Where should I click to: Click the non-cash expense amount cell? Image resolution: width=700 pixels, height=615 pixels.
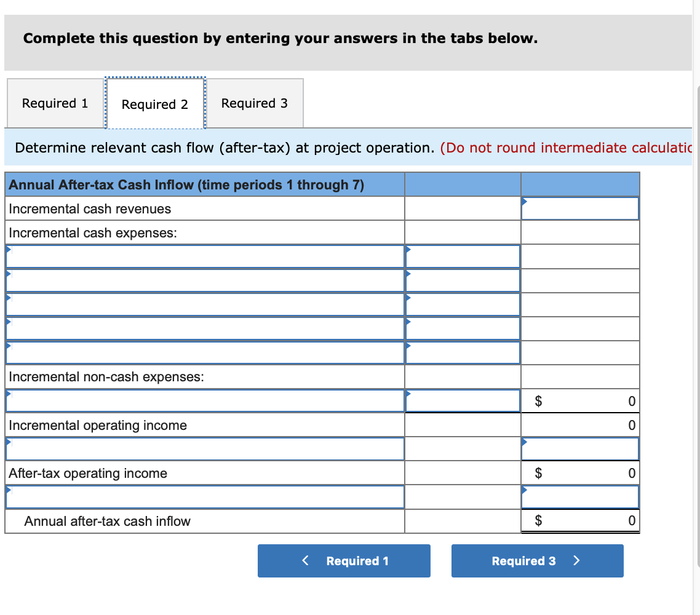[x=462, y=400]
